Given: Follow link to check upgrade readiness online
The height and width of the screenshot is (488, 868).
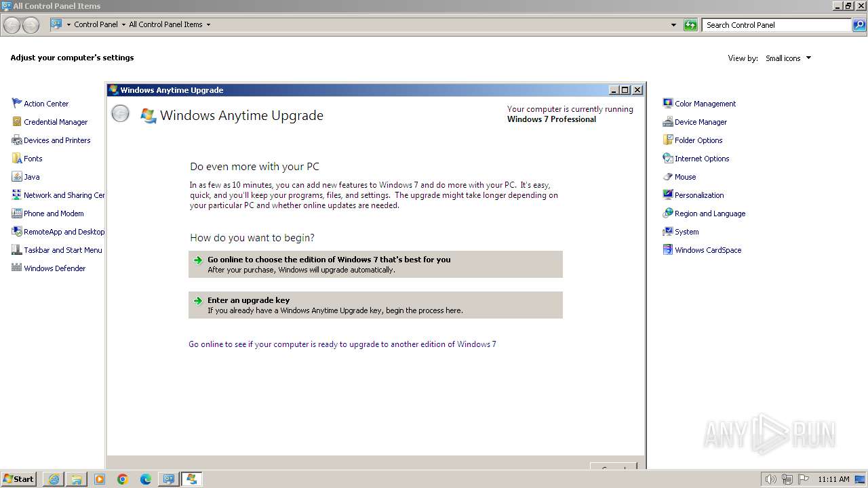Looking at the screenshot, I should point(342,344).
